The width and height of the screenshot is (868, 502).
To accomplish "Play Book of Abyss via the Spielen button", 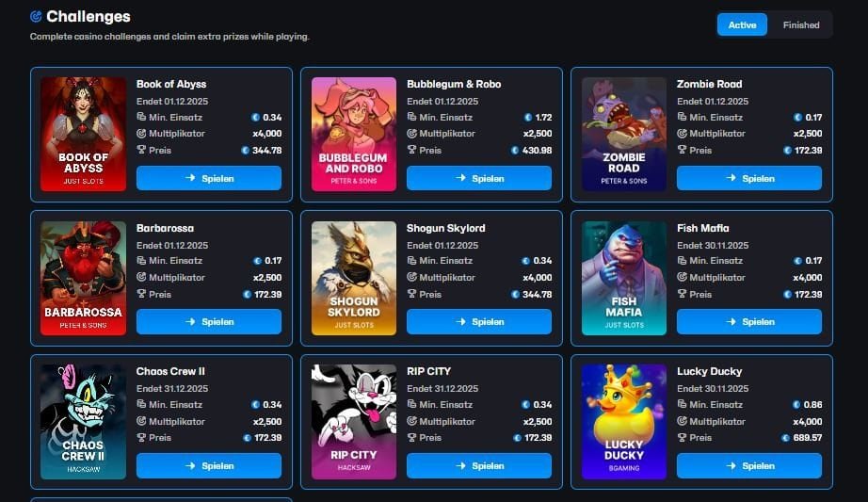I will (209, 178).
